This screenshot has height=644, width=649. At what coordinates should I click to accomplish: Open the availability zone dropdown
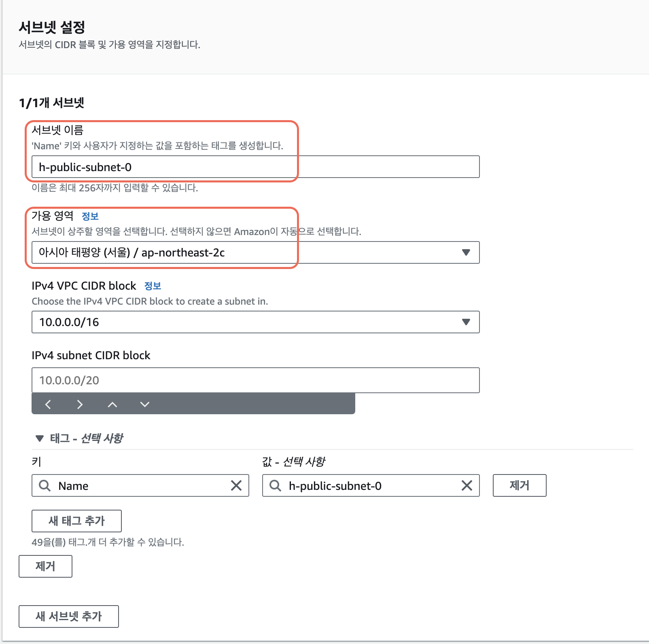click(256, 252)
